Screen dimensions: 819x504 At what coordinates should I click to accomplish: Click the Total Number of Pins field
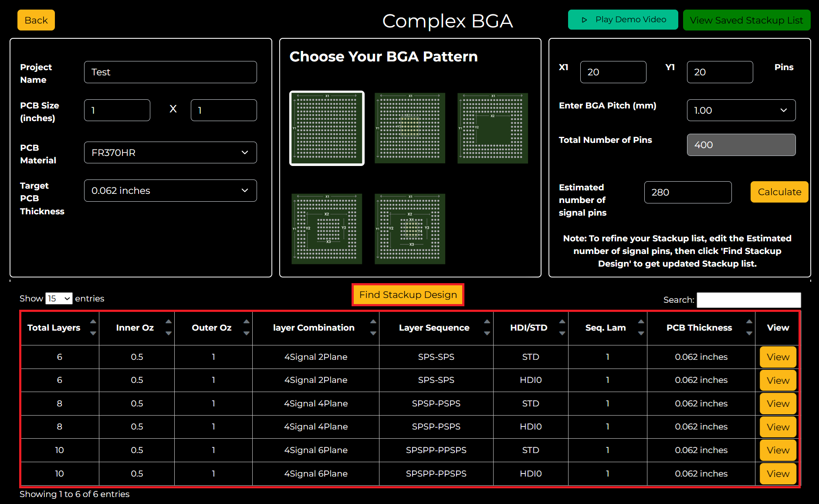741,145
